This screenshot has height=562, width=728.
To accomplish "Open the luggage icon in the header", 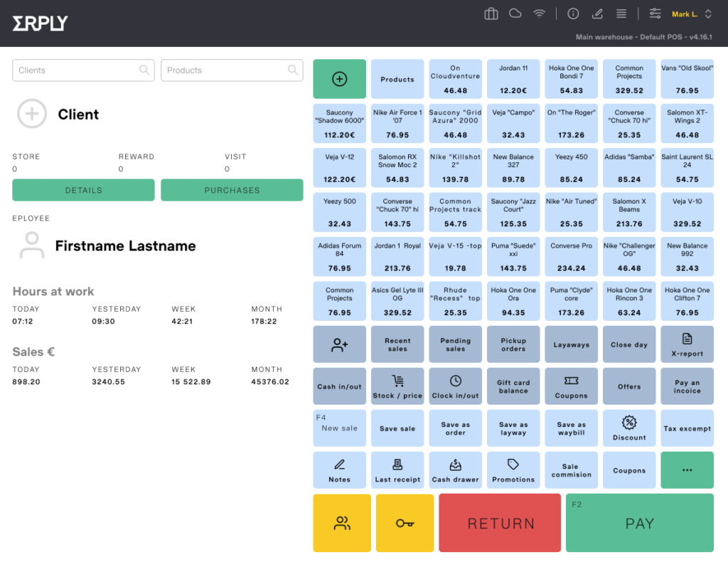I will click(491, 14).
